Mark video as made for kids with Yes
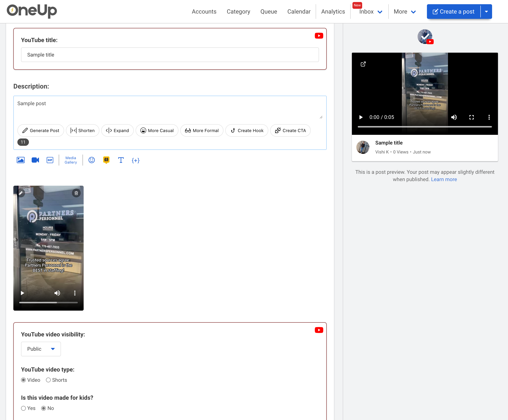This screenshot has width=508, height=420. (23, 408)
